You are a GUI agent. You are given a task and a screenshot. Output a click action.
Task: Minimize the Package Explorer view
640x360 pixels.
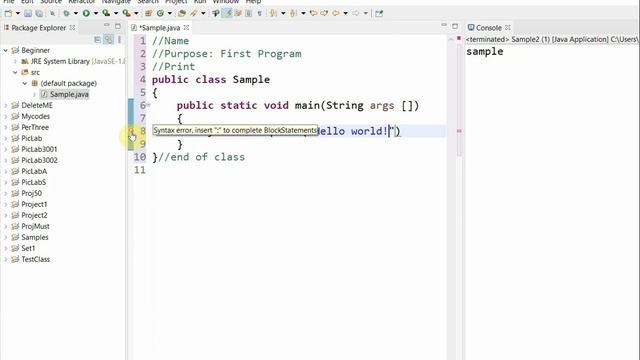point(107,26)
